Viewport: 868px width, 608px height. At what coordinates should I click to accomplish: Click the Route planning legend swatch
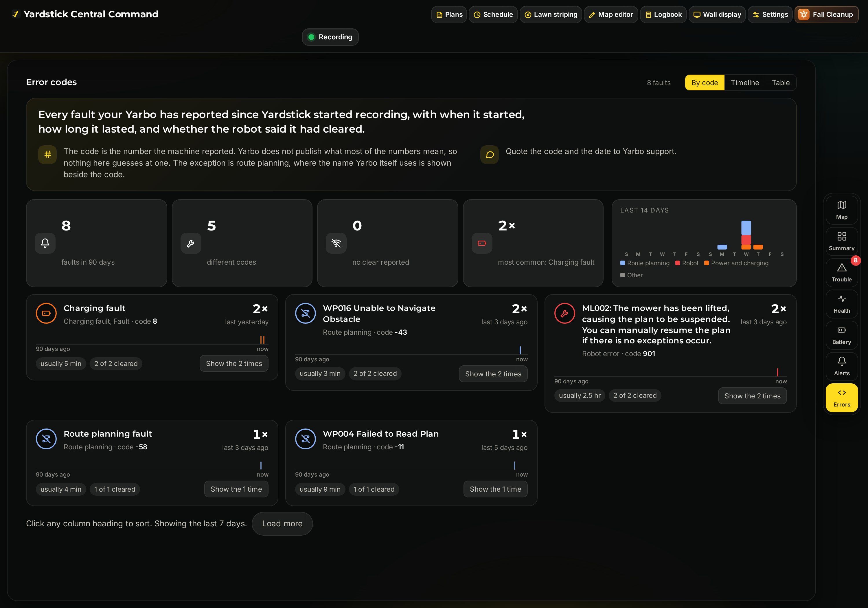[x=623, y=263]
